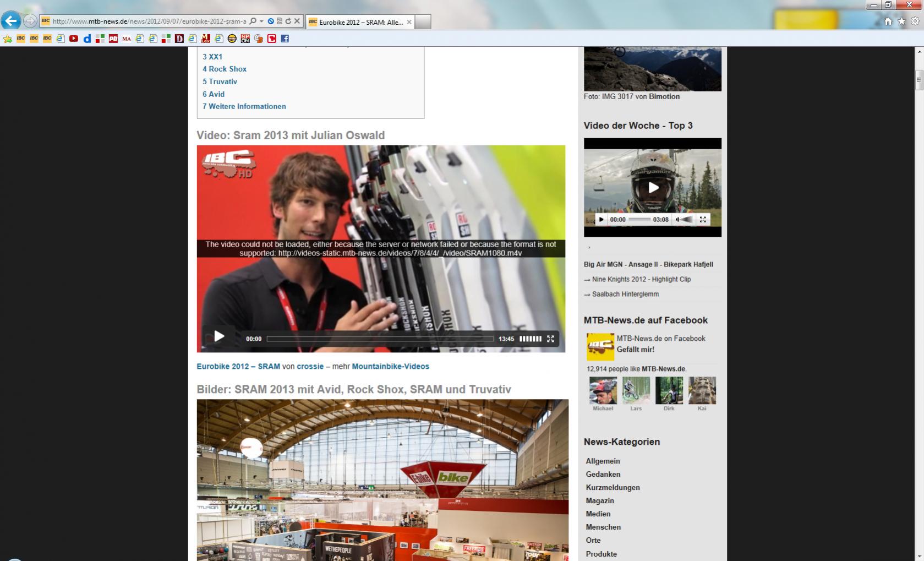This screenshot has width=924, height=561.
Task: Open the YouTube favorite in bookmarks bar
Action: [74, 39]
